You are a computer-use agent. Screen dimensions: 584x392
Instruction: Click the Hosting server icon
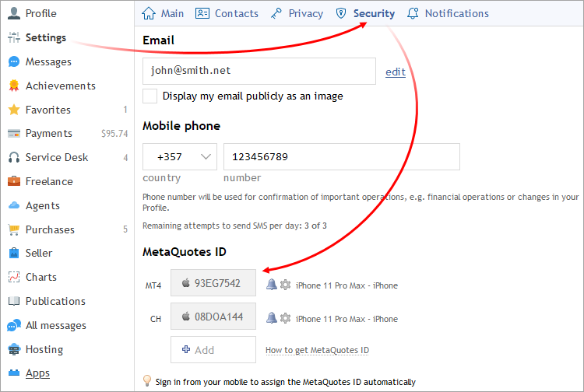(x=14, y=349)
